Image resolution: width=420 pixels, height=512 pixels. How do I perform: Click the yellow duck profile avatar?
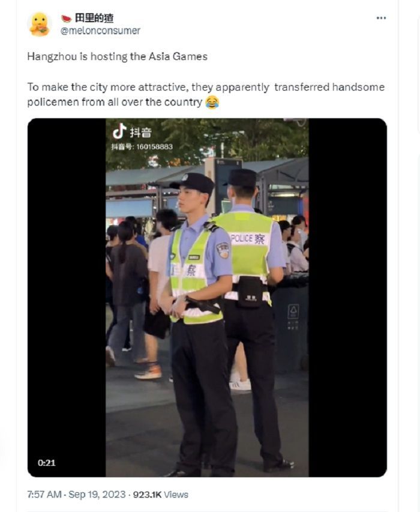click(x=40, y=25)
